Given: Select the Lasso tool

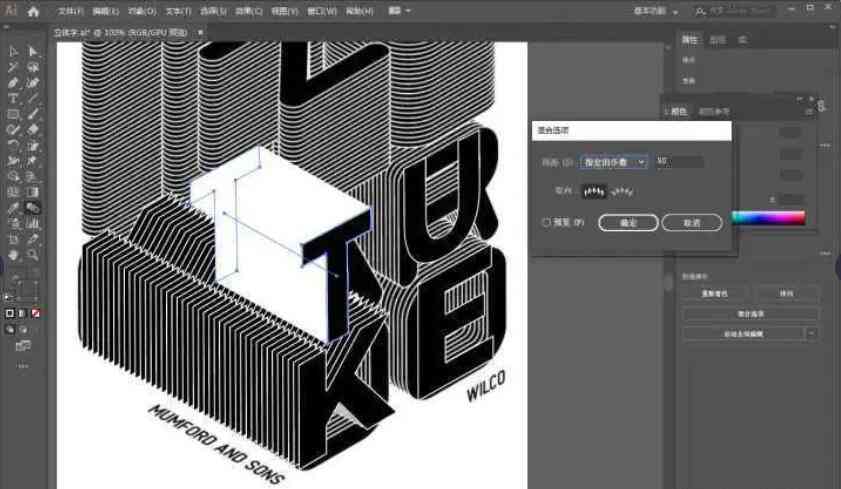Looking at the screenshot, I should tap(33, 67).
